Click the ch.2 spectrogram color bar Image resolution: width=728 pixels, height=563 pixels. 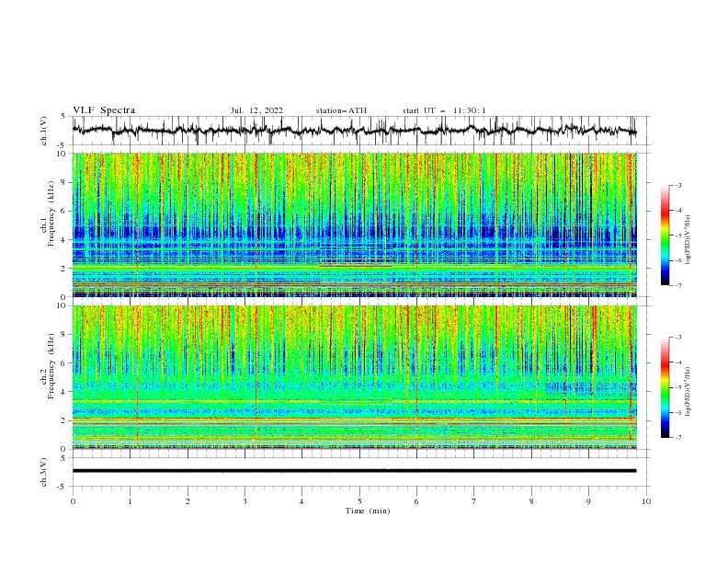tap(665, 387)
